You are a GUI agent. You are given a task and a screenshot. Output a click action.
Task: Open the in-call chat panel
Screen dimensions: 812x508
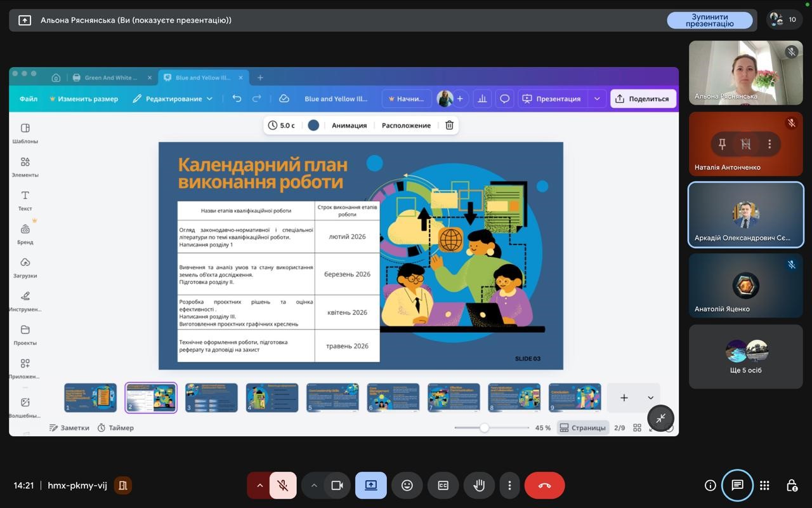(737, 485)
